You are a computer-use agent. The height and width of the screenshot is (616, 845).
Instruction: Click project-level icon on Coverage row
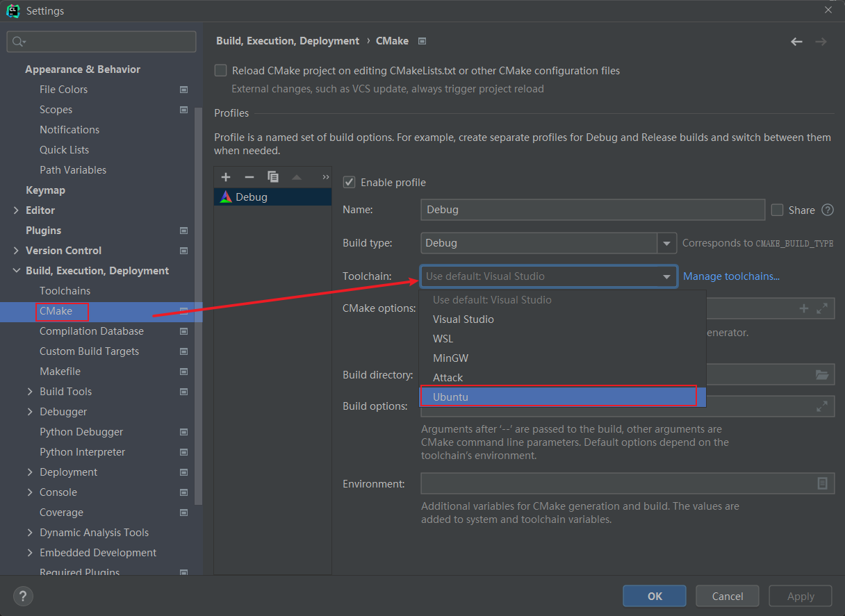point(184,513)
